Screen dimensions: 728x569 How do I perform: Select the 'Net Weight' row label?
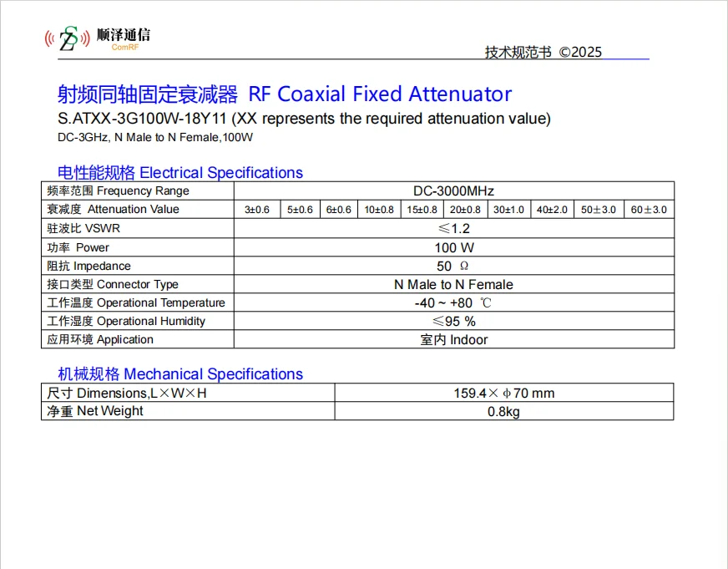[x=94, y=411]
